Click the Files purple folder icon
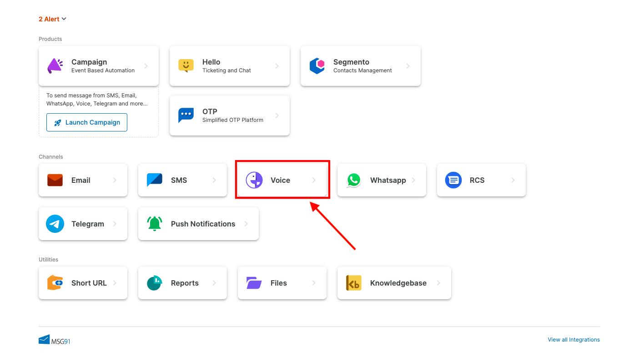The height and width of the screenshot is (357, 644). pos(254,283)
